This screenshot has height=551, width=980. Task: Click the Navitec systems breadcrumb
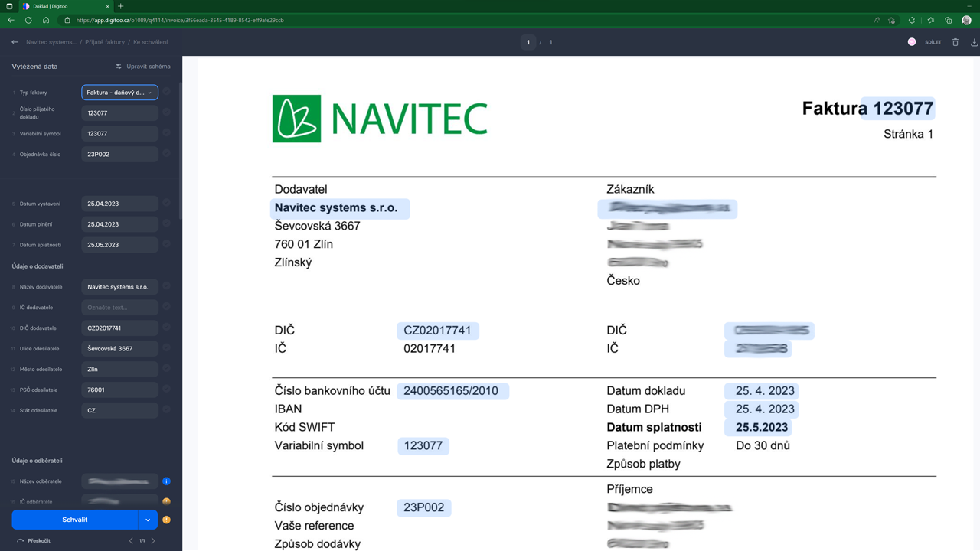tap(51, 42)
